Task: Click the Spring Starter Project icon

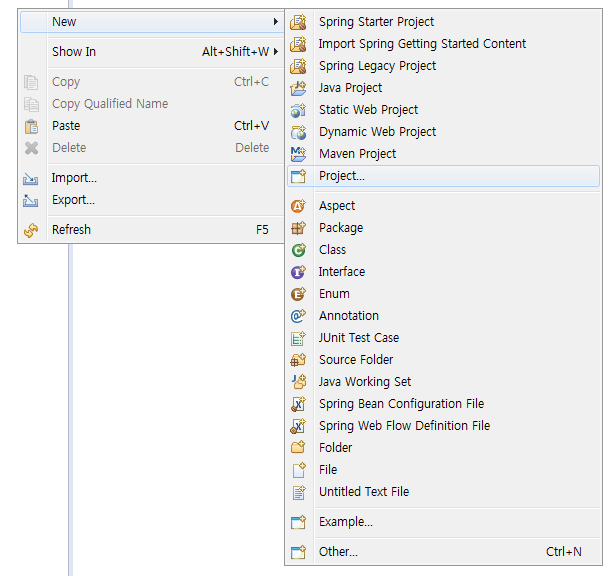Action: (298, 22)
